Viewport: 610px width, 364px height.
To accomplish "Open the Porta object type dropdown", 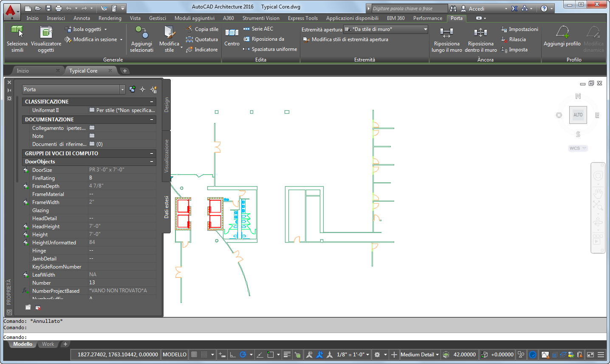I will (122, 90).
